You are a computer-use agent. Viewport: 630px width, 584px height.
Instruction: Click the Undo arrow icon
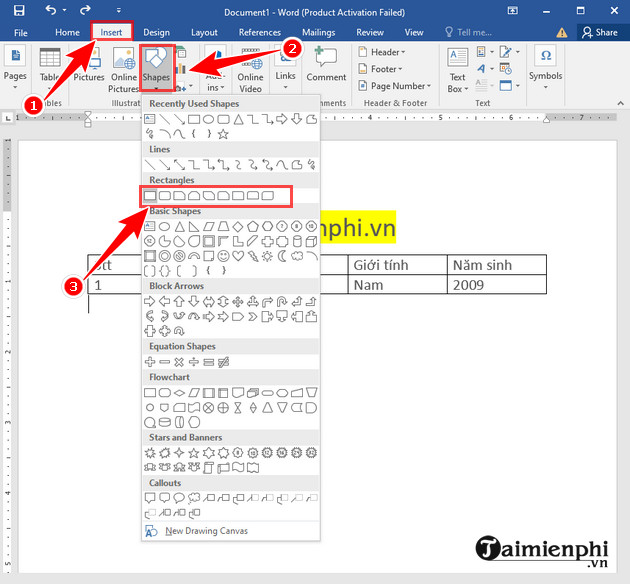[51, 10]
